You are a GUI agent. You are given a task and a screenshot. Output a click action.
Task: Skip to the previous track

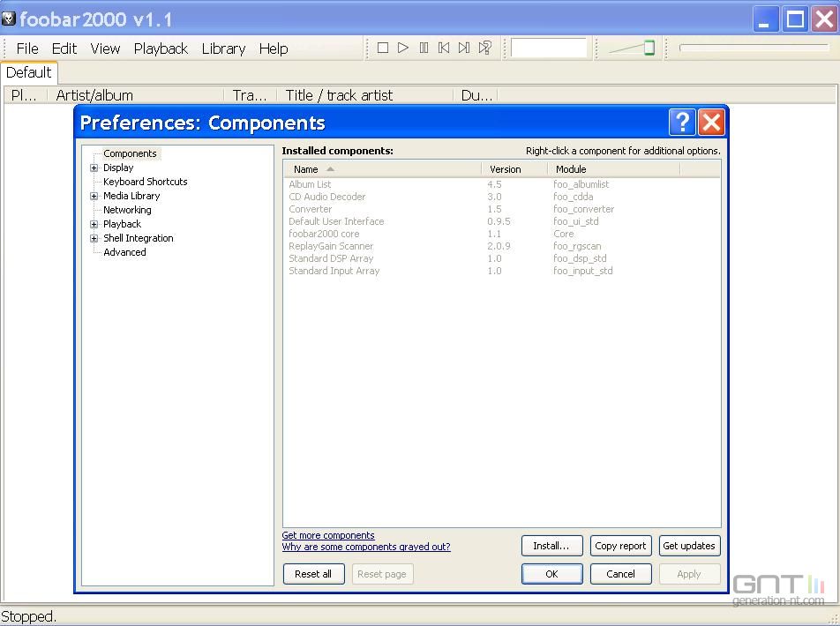tap(444, 48)
